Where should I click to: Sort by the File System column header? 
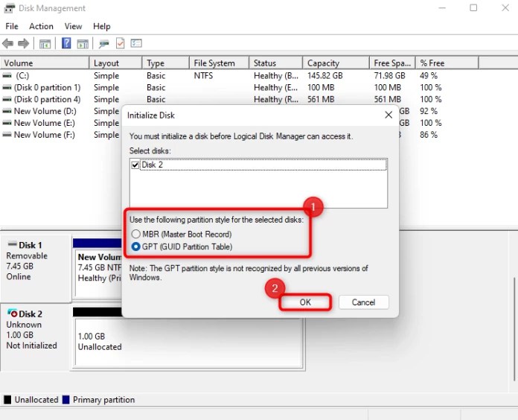pyautogui.click(x=220, y=63)
